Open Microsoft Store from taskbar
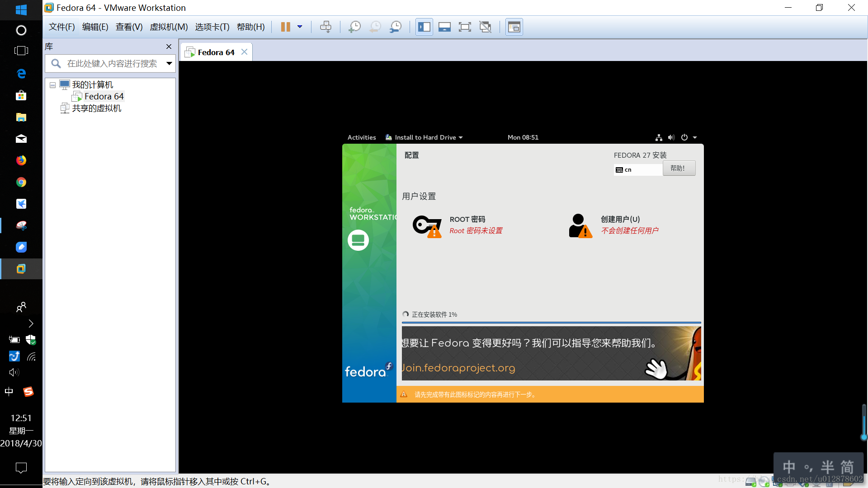Image resolution: width=868 pixels, height=488 pixels. tap(21, 95)
